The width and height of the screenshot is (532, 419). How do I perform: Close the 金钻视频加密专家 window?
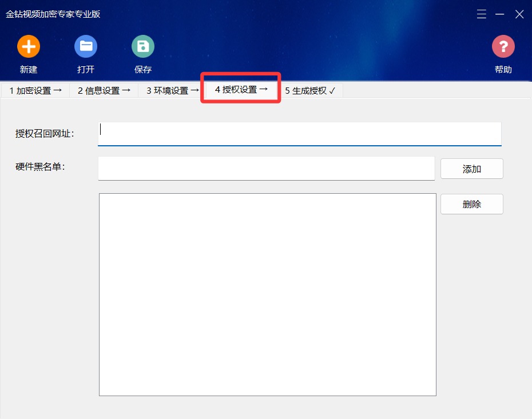pos(519,14)
